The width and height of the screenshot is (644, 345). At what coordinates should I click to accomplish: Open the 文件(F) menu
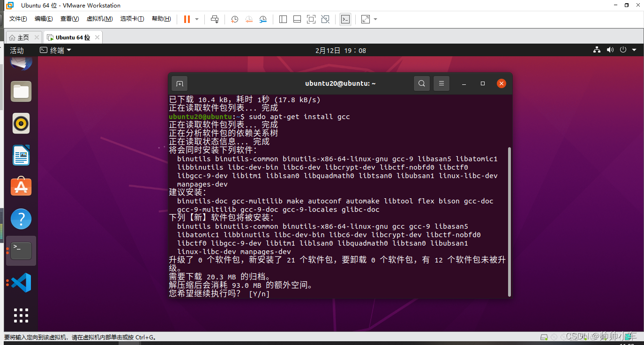[x=18, y=19]
